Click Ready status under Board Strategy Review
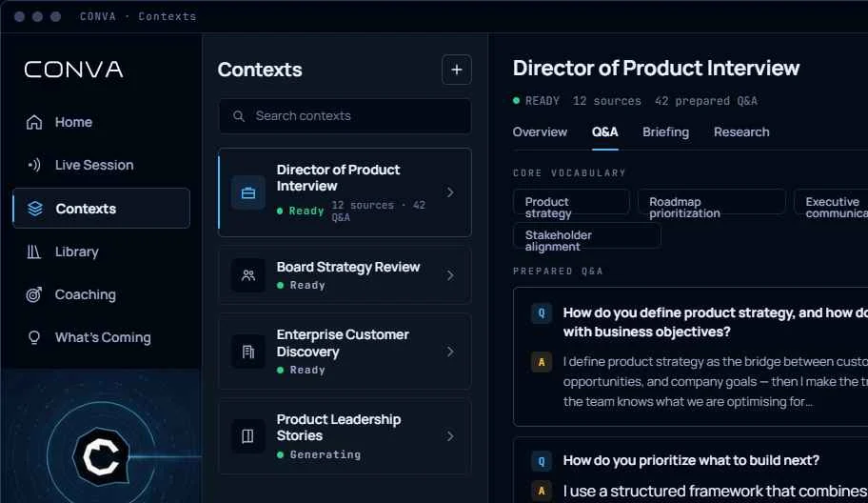Image resolution: width=868 pixels, height=503 pixels. tap(301, 285)
